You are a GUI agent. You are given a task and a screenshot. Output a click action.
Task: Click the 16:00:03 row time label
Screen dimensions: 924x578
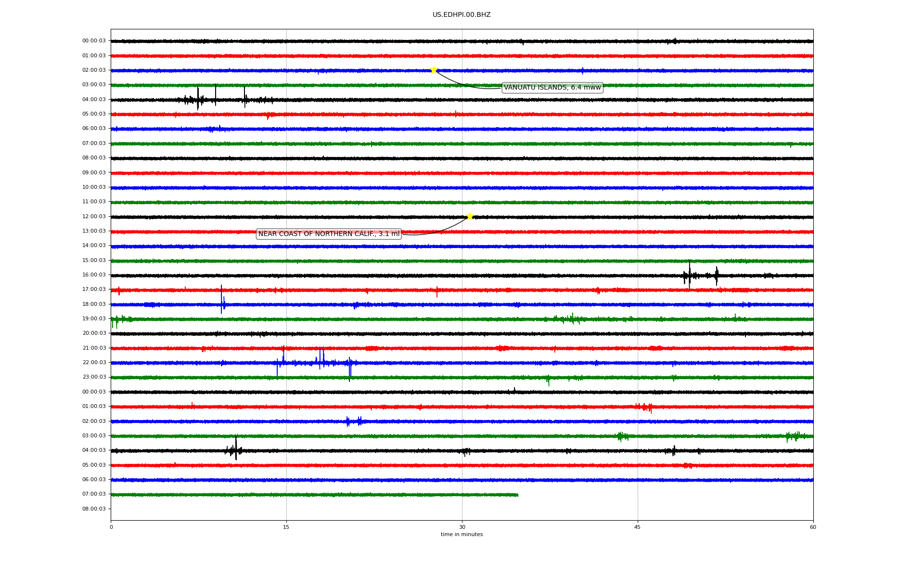tap(94, 275)
